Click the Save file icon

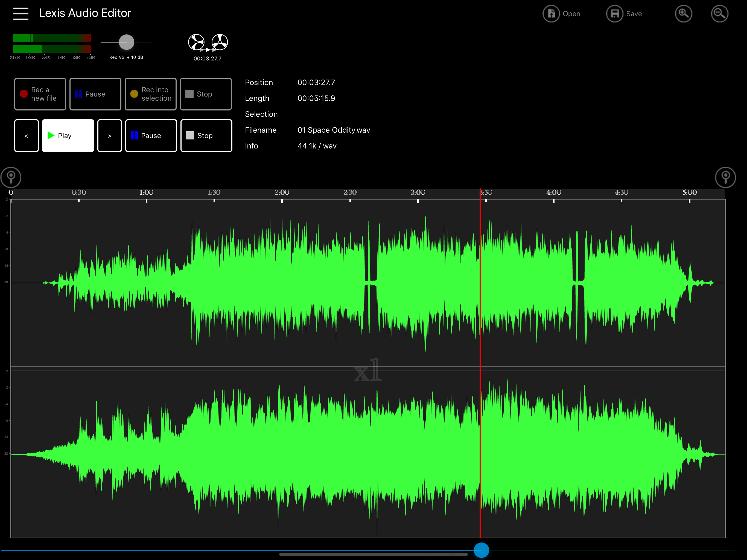[615, 14]
